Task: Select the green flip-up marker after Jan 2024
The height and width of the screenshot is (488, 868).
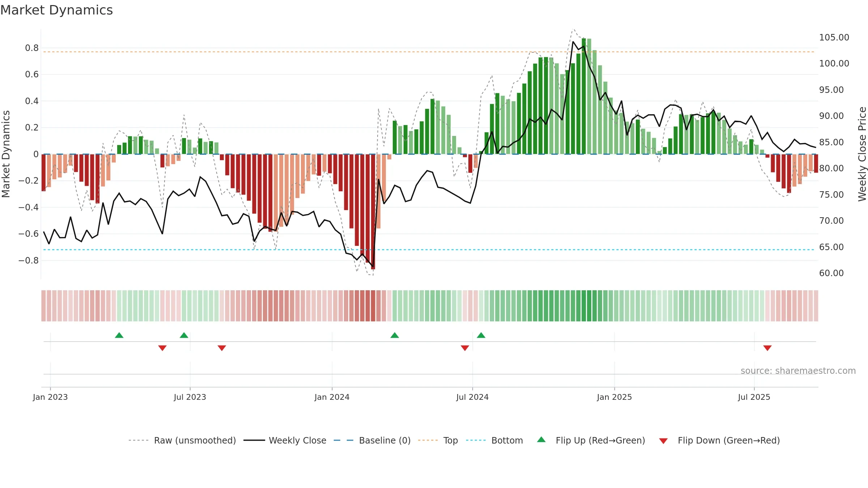Action: (x=395, y=335)
